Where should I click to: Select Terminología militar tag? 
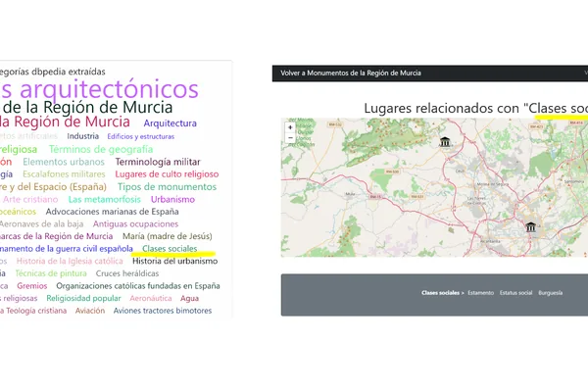click(x=158, y=162)
